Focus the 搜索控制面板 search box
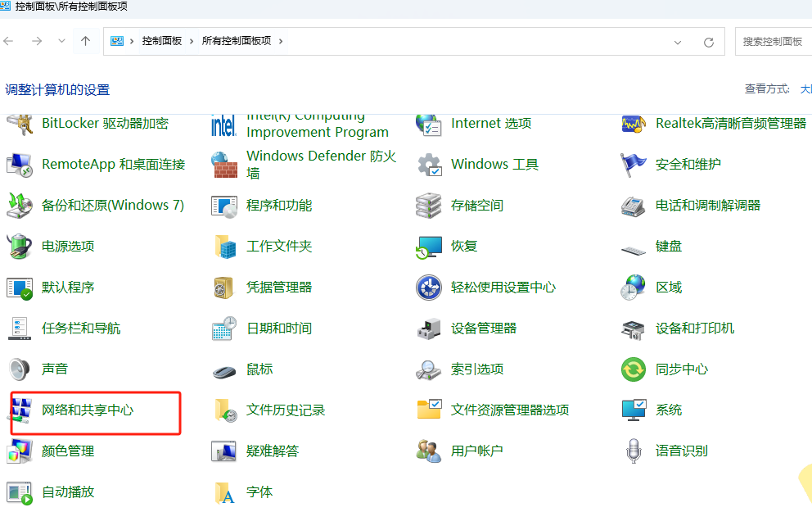The image size is (812, 512). pos(774,42)
